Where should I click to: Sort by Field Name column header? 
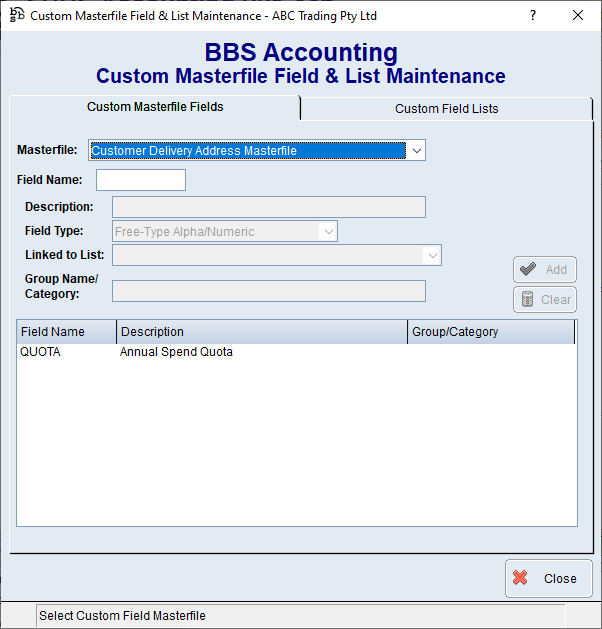[66, 332]
